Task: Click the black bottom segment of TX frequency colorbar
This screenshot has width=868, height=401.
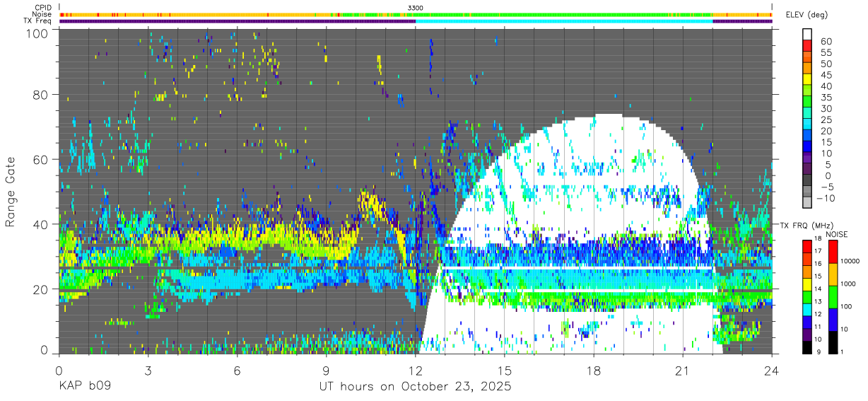Action: (x=807, y=347)
